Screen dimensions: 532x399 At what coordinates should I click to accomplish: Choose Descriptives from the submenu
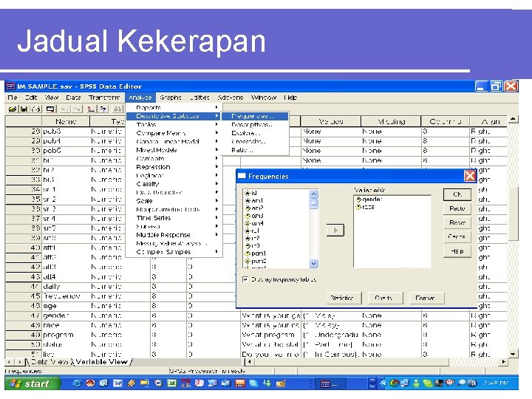coord(254,125)
